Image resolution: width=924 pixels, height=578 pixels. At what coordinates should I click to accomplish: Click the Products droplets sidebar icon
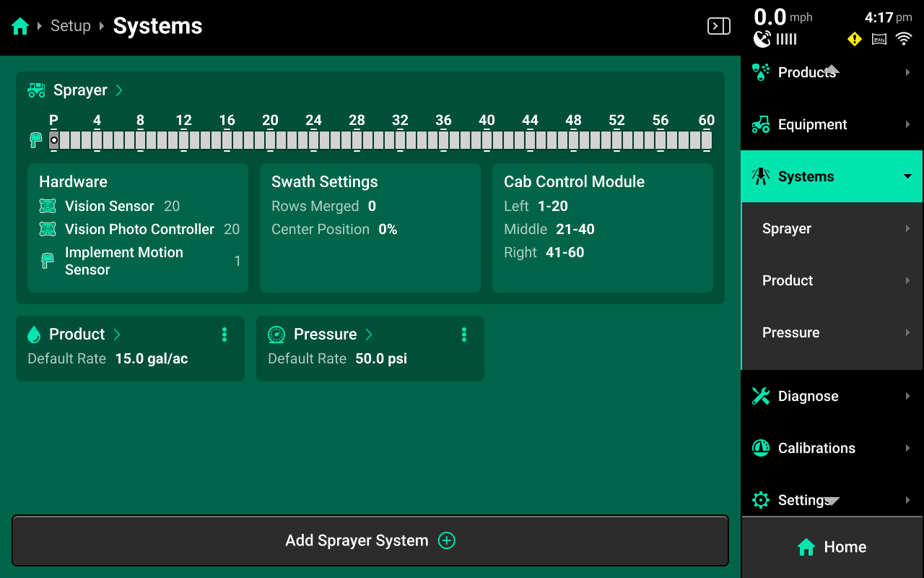761,72
